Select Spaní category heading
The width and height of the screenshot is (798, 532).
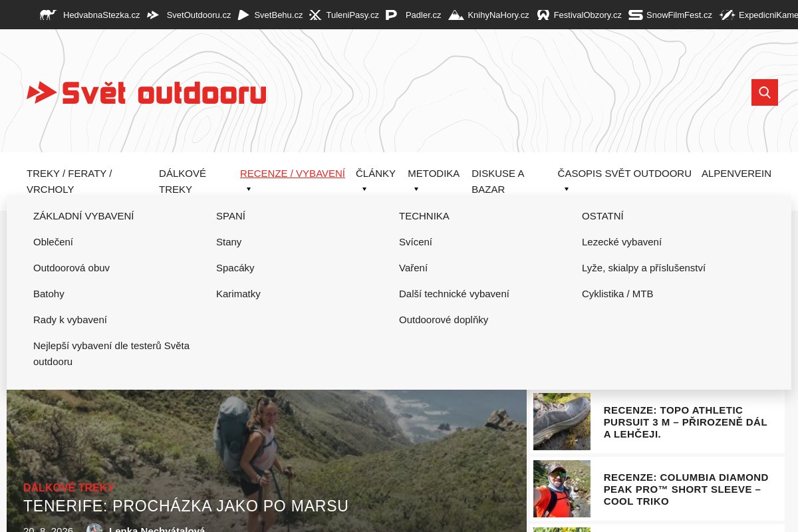231,215
